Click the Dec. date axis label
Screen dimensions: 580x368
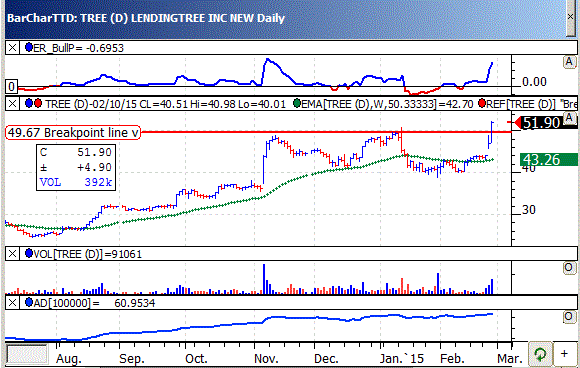coord(326,358)
